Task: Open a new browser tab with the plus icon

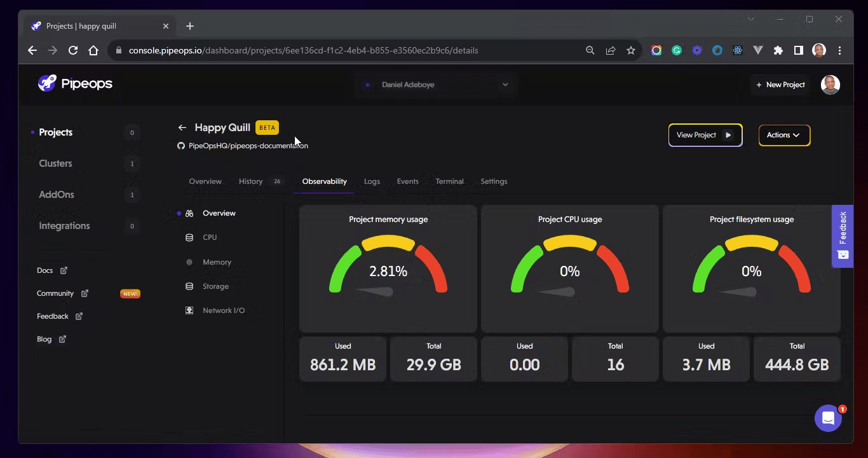Action: (190, 26)
